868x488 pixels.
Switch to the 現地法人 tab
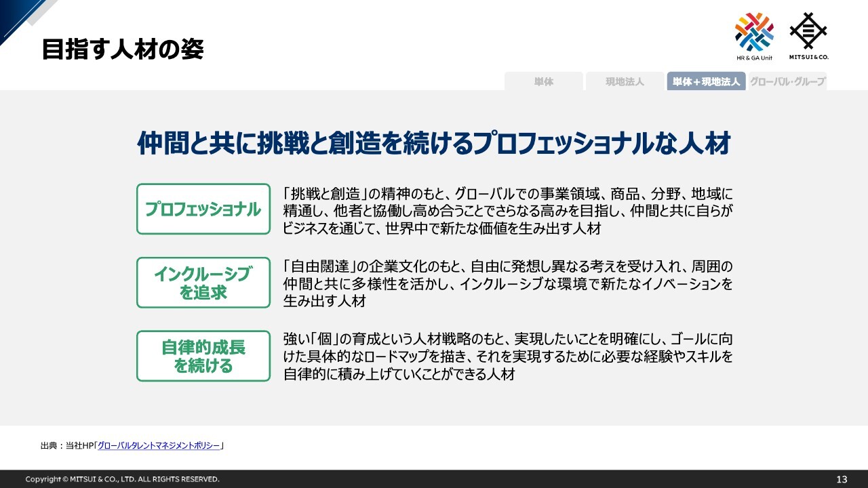[625, 81]
